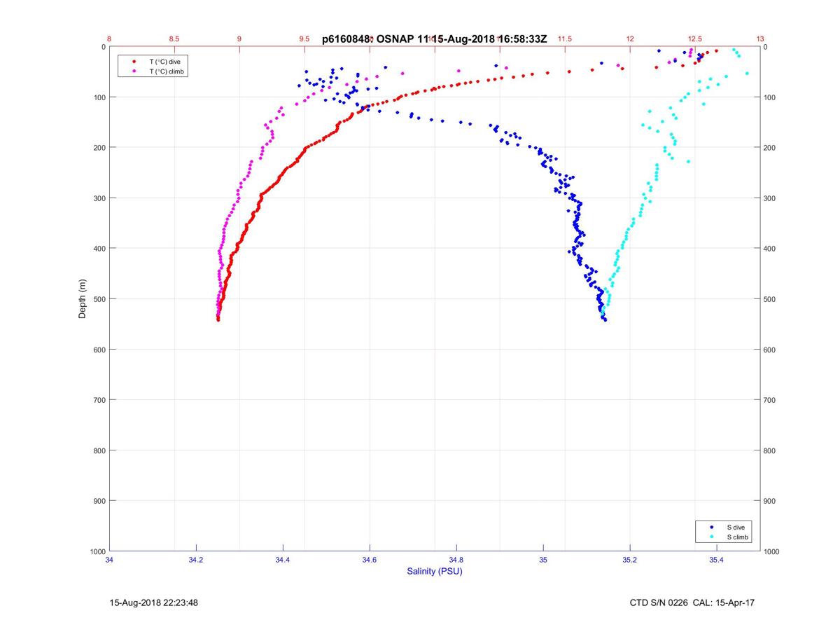Click '100' on the right depth axis
The width and height of the screenshot is (840, 620).
[x=770, y=97]
